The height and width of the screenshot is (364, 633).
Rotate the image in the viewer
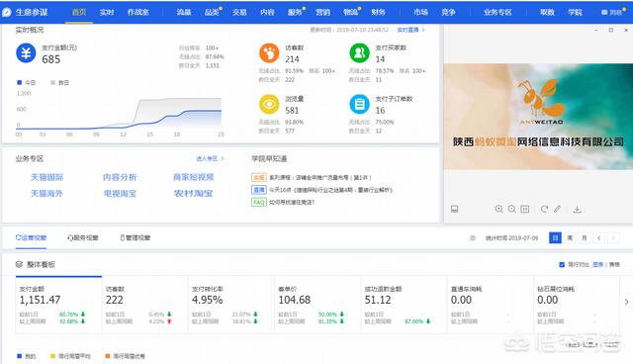click(544, 209)
